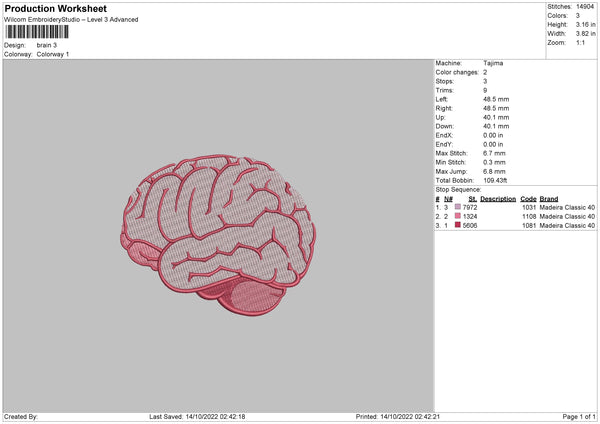The image size is (600, 424).
Task: Select the first stop sequence row code 1031
Action: (x=528, y=207)
